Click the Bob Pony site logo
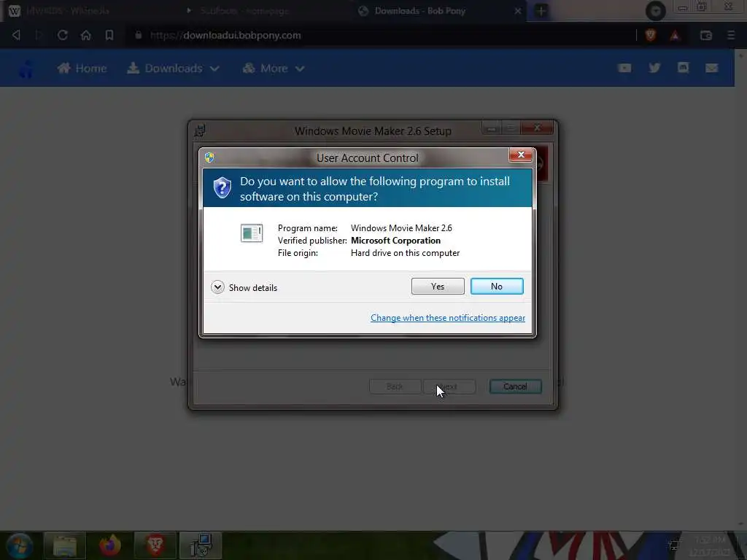The image size is (747, 560). 26,69
